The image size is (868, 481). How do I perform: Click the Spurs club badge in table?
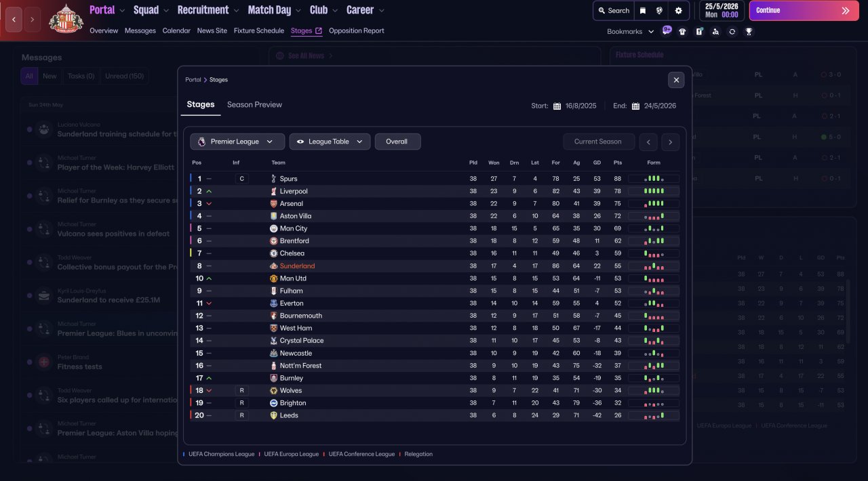(x=273, y=179)
